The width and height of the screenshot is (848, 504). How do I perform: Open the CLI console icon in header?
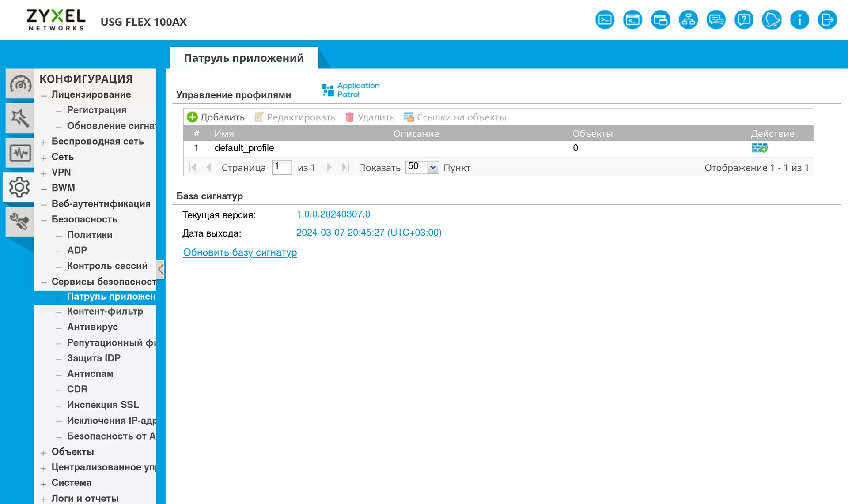point(605,20)
